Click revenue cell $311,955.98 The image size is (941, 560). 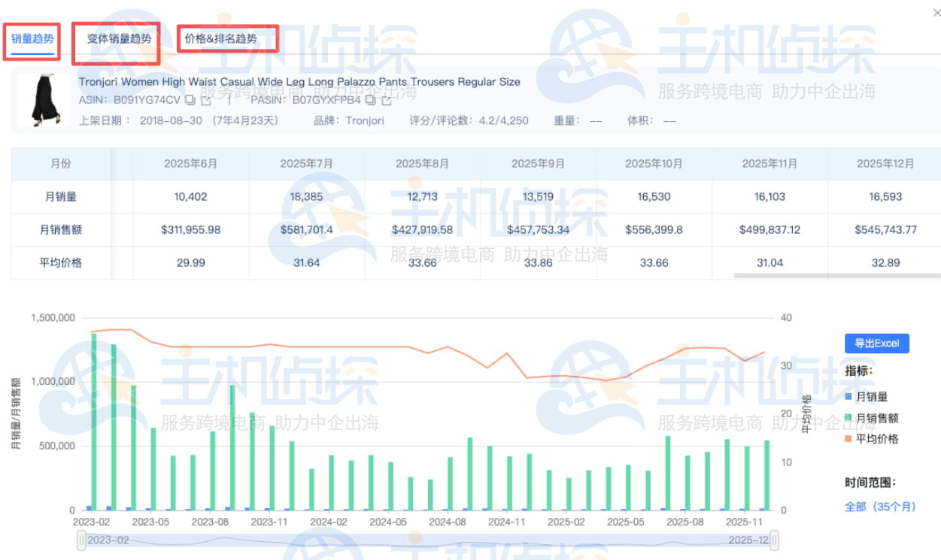click(191, 230)
